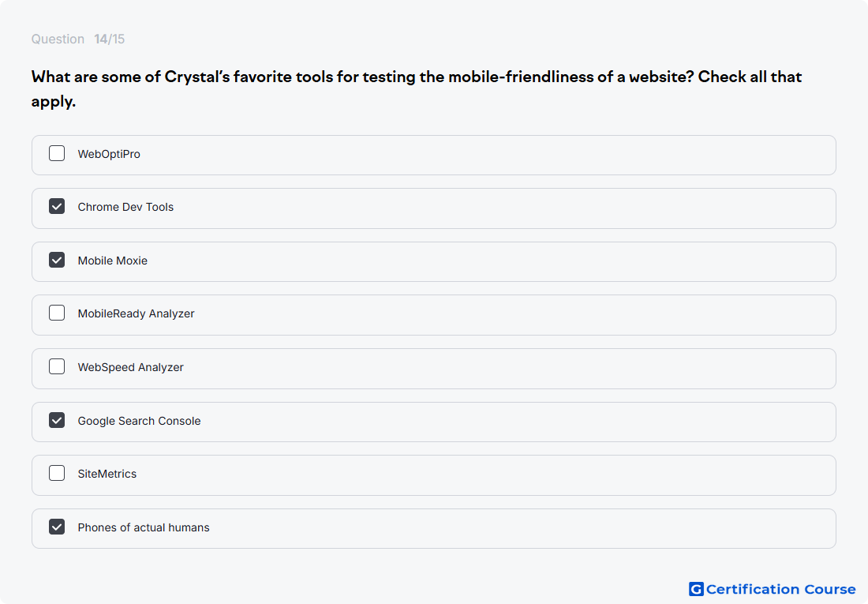Deselect the Google Search Console checkbox
This screenshot has width=868, height=604.
pyautogui.click(x=57, y=420)
